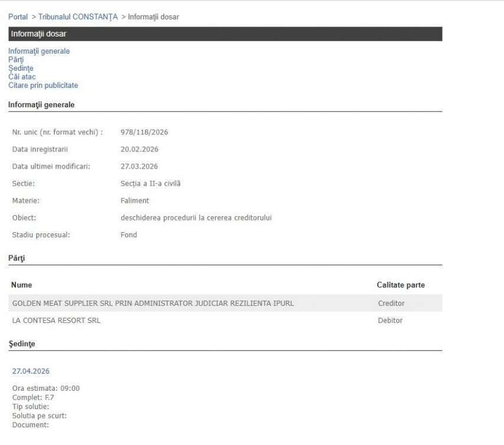
Task: Select the LA CONTESA RESORT SRL party row
Action: pyautogui.click(x=56, y=321)
